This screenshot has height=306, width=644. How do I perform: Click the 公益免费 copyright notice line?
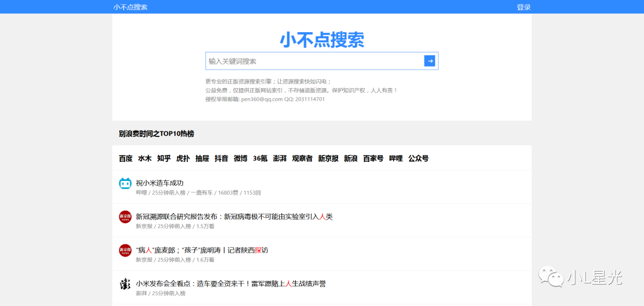(x=302, y=90)
